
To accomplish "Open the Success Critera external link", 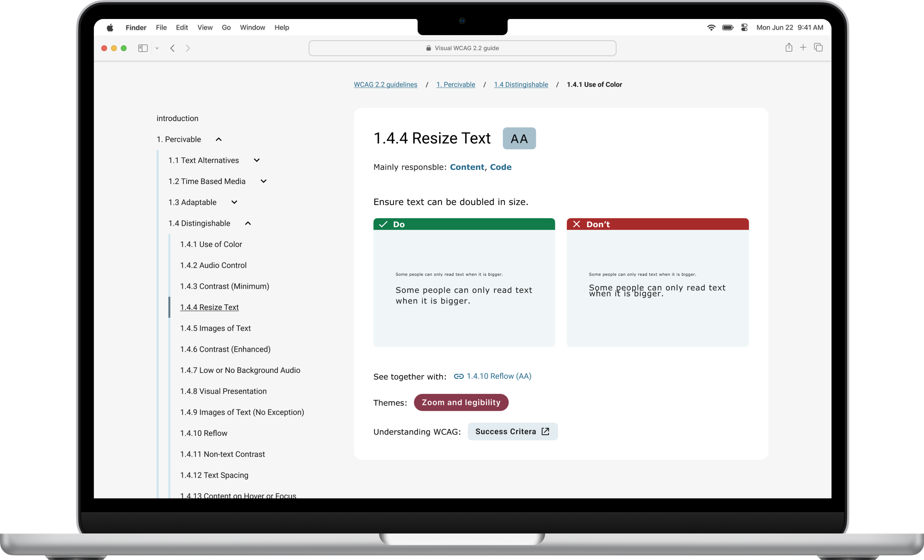I will 512,432.
